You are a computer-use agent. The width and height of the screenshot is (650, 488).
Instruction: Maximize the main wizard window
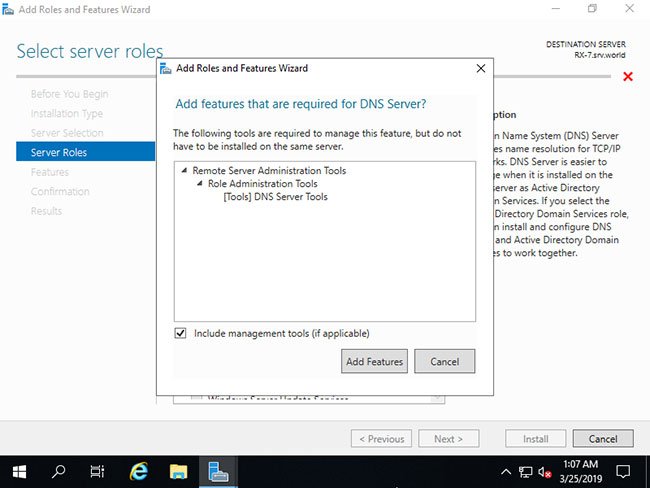click(x=592, y=8)
